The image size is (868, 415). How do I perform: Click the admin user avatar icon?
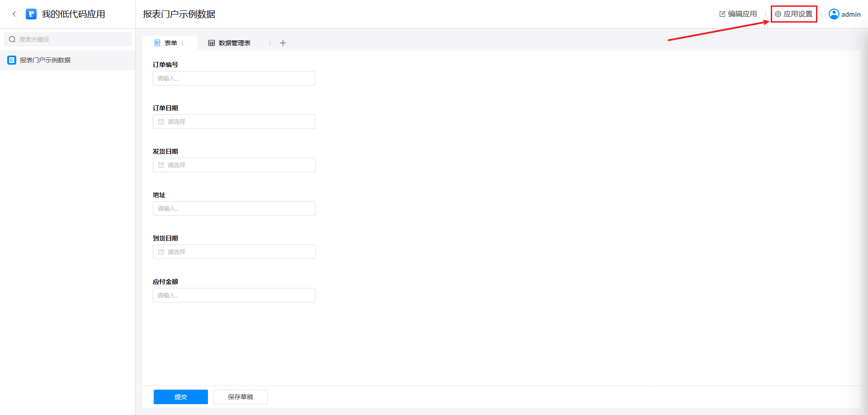click(834, 14)
